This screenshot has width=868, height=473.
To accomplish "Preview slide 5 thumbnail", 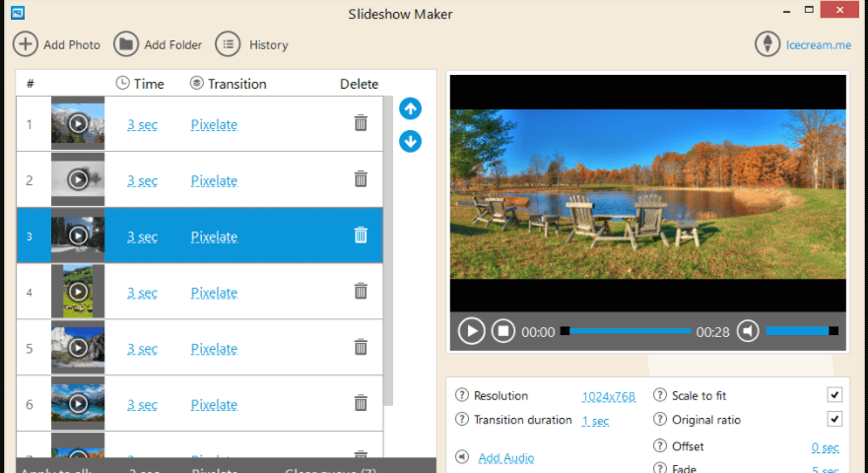I will 78,347.
